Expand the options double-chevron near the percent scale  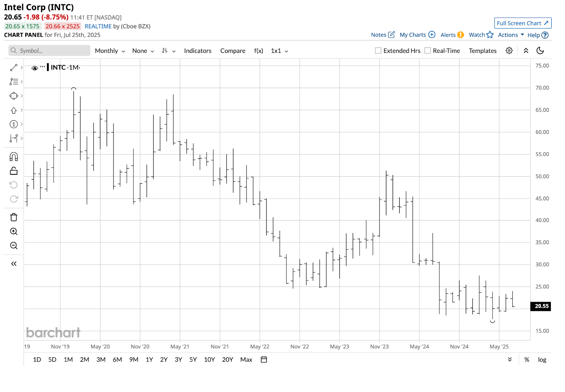click(510, 360)
